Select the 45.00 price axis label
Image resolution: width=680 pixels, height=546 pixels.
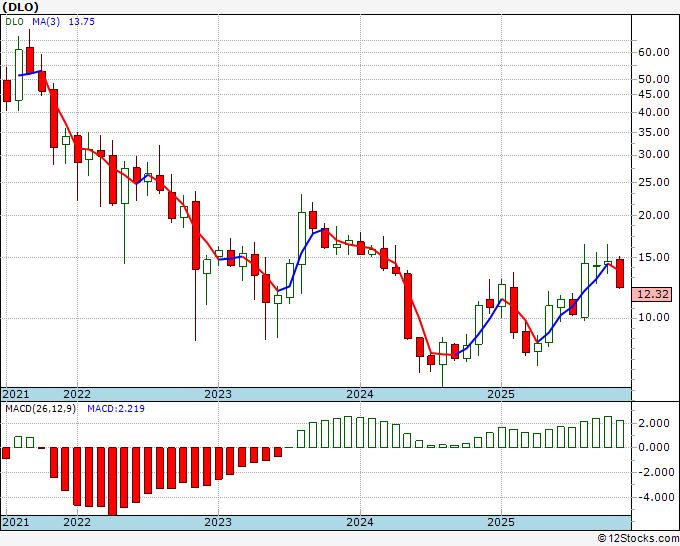(x=654, y=94)
